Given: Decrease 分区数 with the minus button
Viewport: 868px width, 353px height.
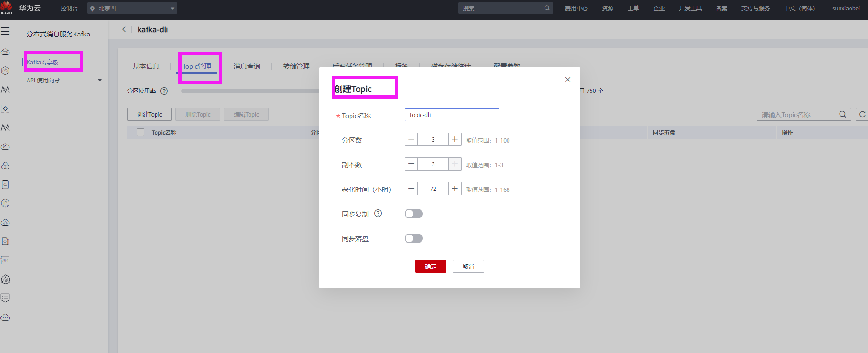Looking at the screenshot, I should pyautogui.click(x=411, y=139).
